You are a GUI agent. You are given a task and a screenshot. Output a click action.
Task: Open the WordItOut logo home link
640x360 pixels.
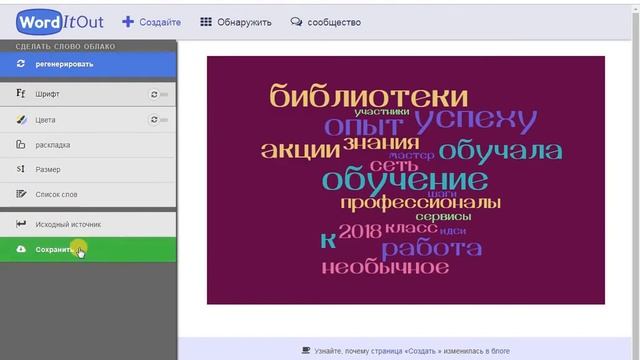[x=60, y=22]
